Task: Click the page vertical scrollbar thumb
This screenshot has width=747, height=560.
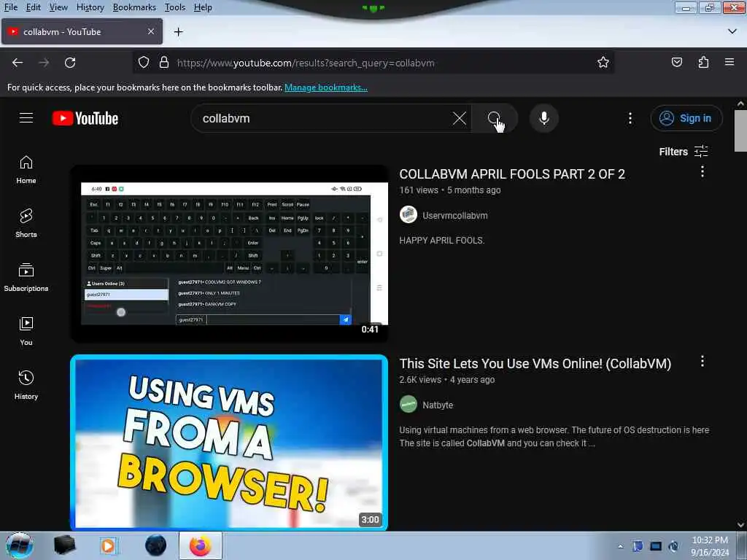Action: pyautogui.click(x=740, y=131)
